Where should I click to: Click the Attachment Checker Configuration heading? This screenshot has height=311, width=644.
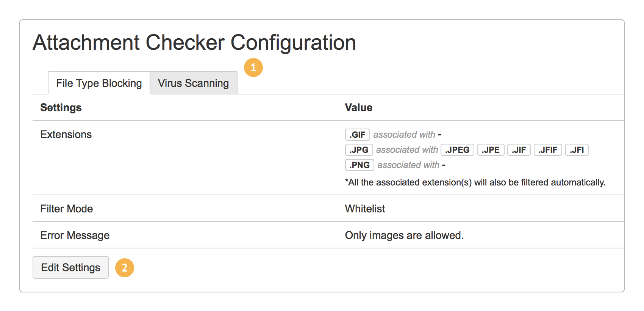pos(194,42)
